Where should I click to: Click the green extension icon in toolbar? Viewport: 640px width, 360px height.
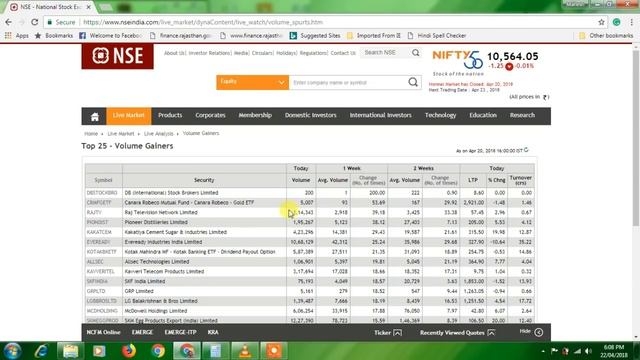pos(616,22)
